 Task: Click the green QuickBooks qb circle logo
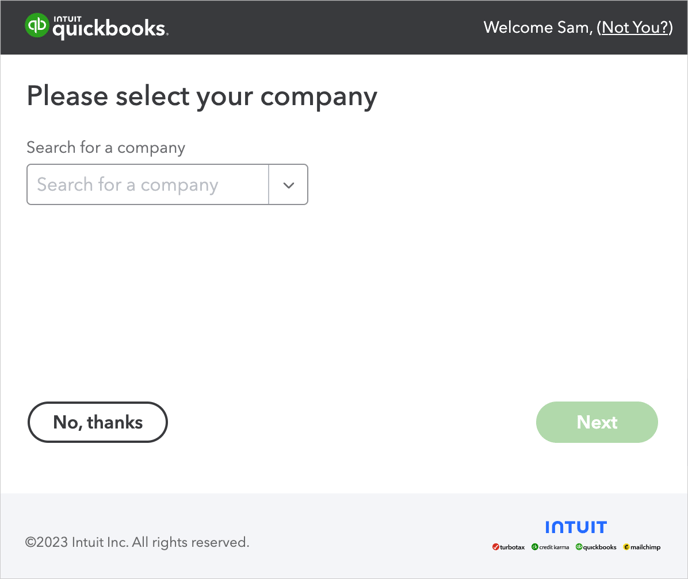tap(37, 26)
